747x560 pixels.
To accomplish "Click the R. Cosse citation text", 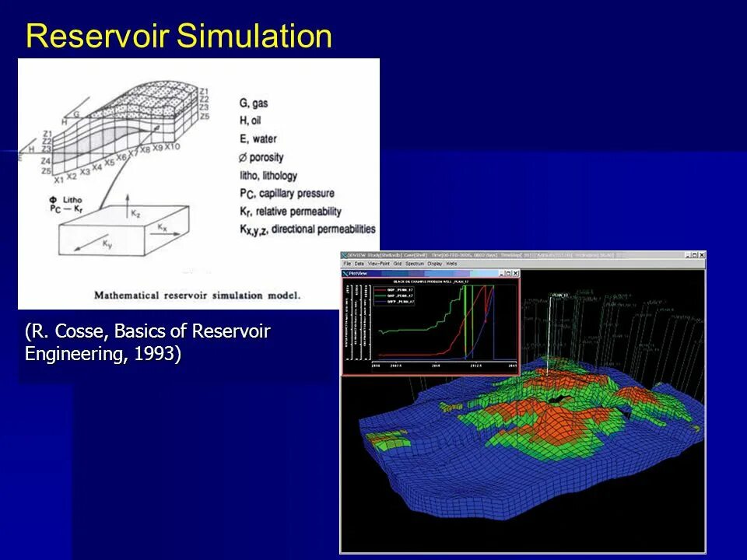I will 148,342.
